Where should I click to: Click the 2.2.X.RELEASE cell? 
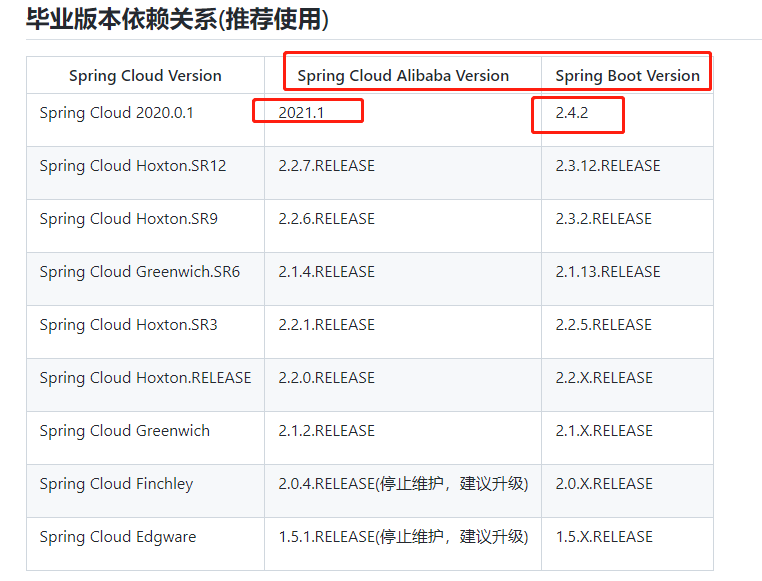click(x=627, y=385)
